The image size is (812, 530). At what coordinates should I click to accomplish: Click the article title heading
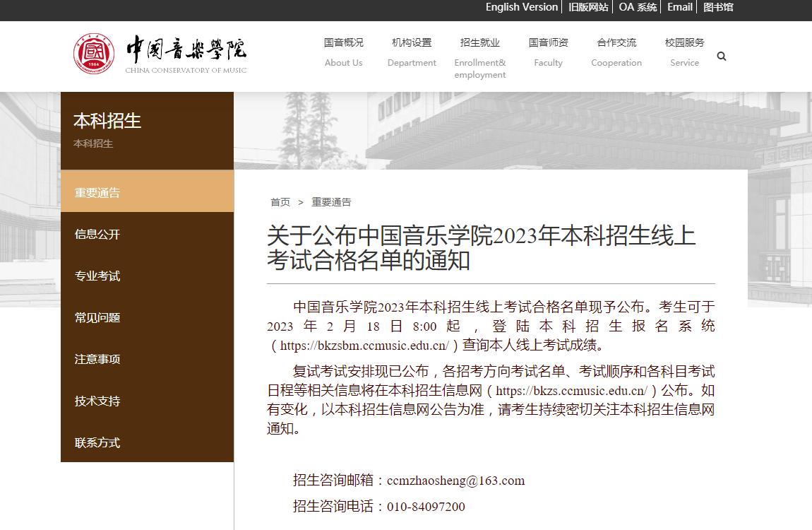click(481, 248)
